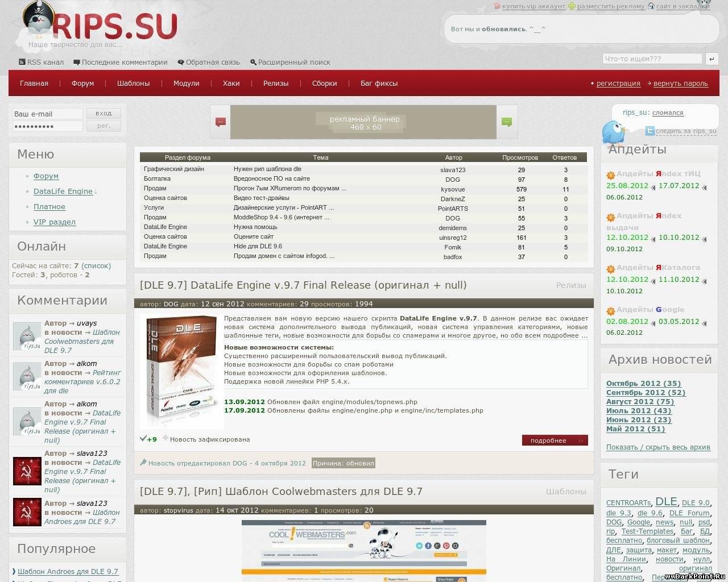The image size is (728, 582).
Task: Open the RSS канал feed link
Action: [x=41, y=62]
